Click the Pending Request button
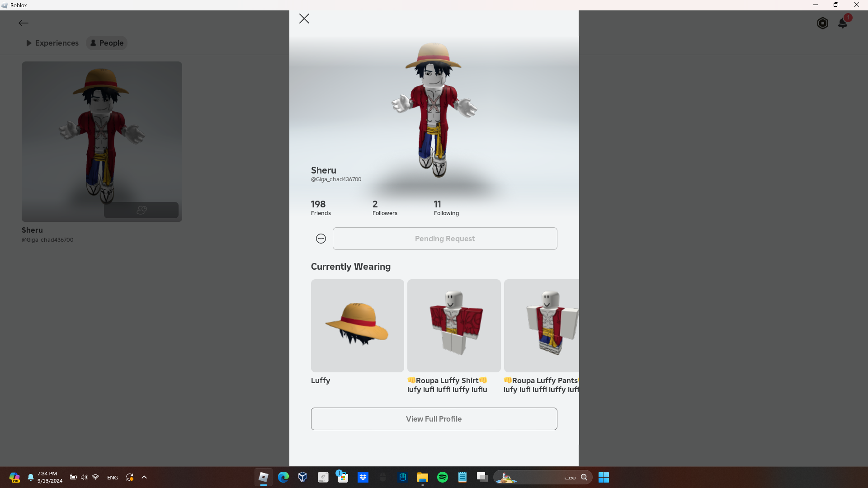 pos(445,239)
